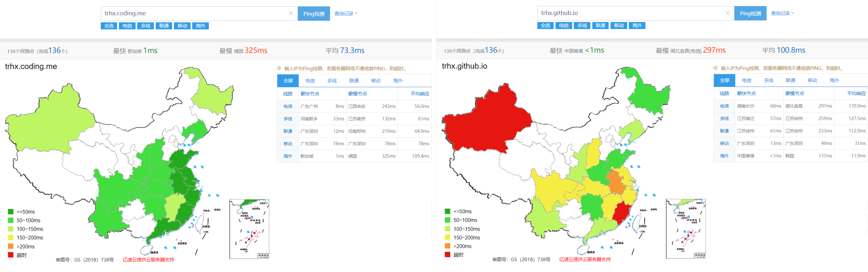The image size is (868, 272).
Task: Toggle 电信 filter under trhx.coding.me
Action: (127, 26)
